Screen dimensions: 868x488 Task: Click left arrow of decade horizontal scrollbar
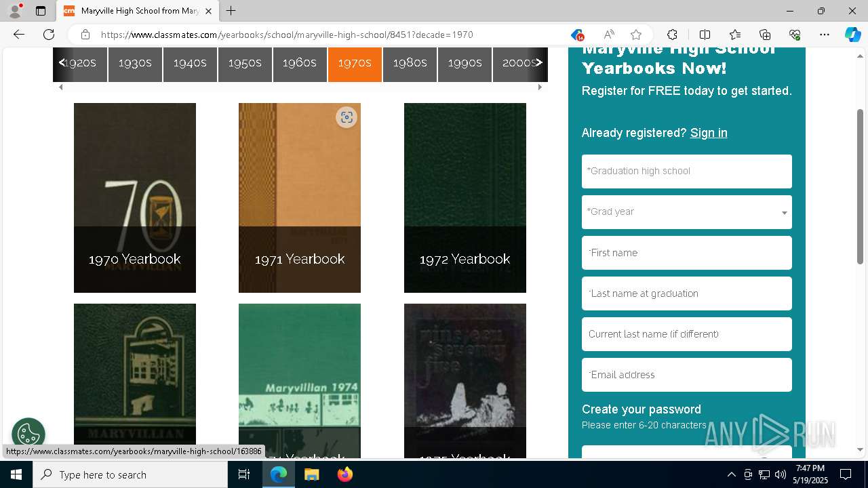(61, 87)
